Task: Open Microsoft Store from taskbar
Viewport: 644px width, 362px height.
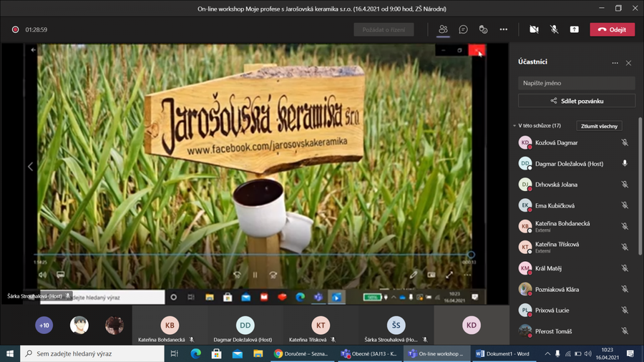Action: 216,353
